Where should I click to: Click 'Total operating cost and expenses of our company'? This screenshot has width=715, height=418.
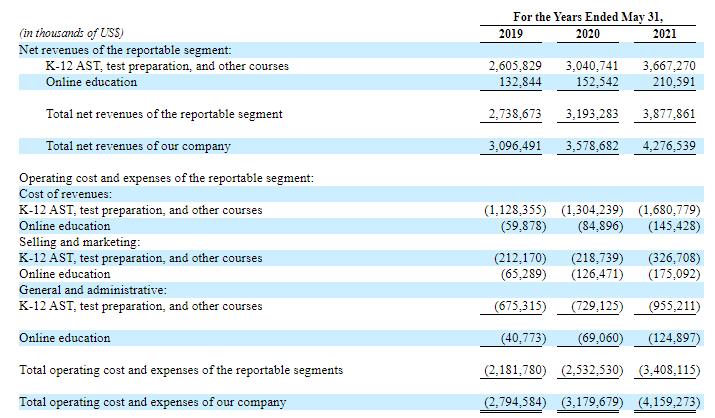(x=152, y=402)
